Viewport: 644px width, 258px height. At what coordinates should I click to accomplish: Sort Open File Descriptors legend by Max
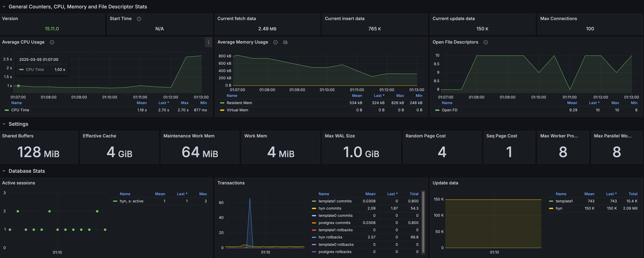615,103
